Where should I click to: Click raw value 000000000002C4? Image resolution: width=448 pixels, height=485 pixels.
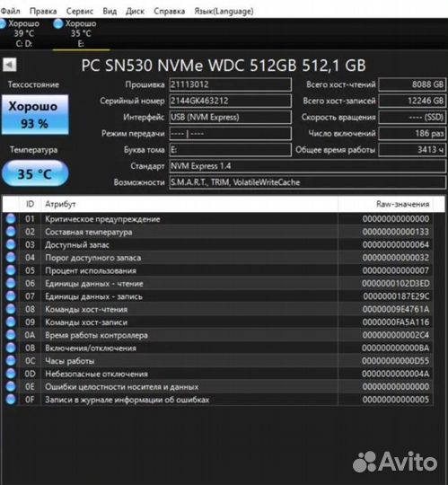[x=396, y=335]
